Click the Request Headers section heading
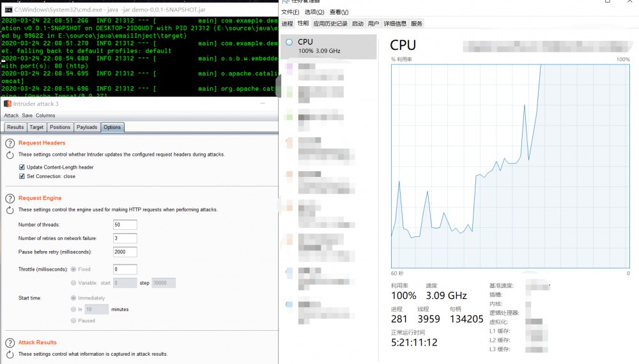Screen dimensions: 639x364 coord(42,143)
